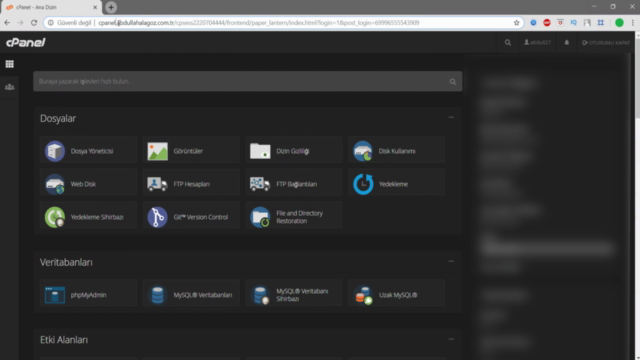Open the red adblock extension icon

pos(547,23)
